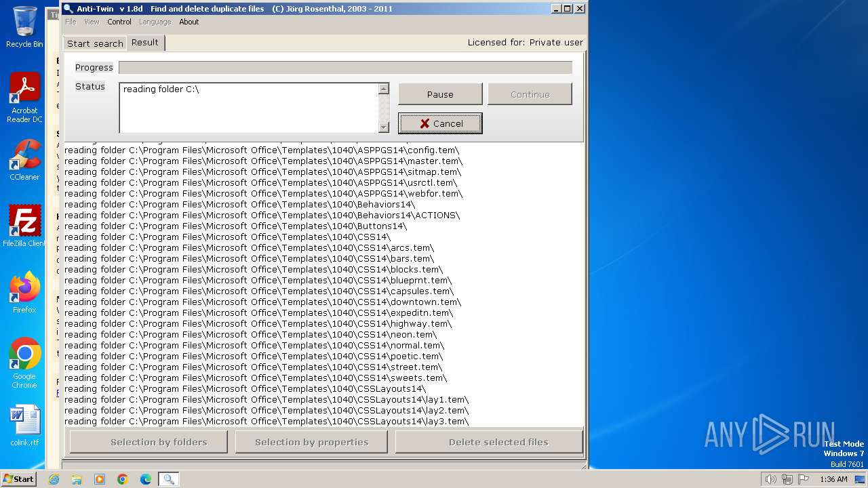This screenshot has width=868, height=488.
Task: Click Selection by properties button
Action: [x=311, y=442]
